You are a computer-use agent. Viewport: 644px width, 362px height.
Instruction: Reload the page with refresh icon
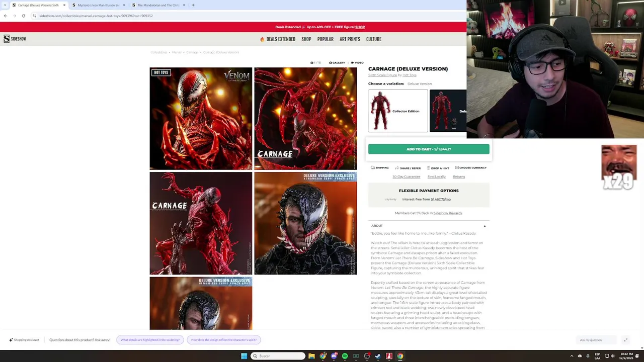(24, 16)
